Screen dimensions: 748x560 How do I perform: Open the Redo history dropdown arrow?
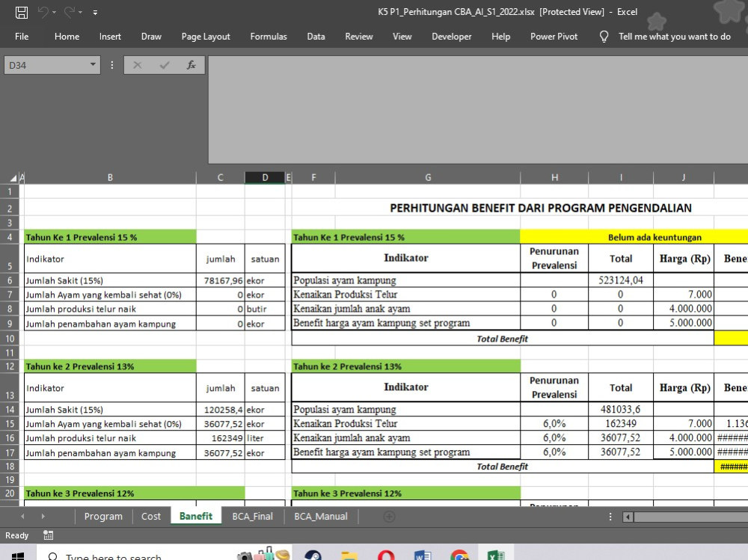click(80, 13)
